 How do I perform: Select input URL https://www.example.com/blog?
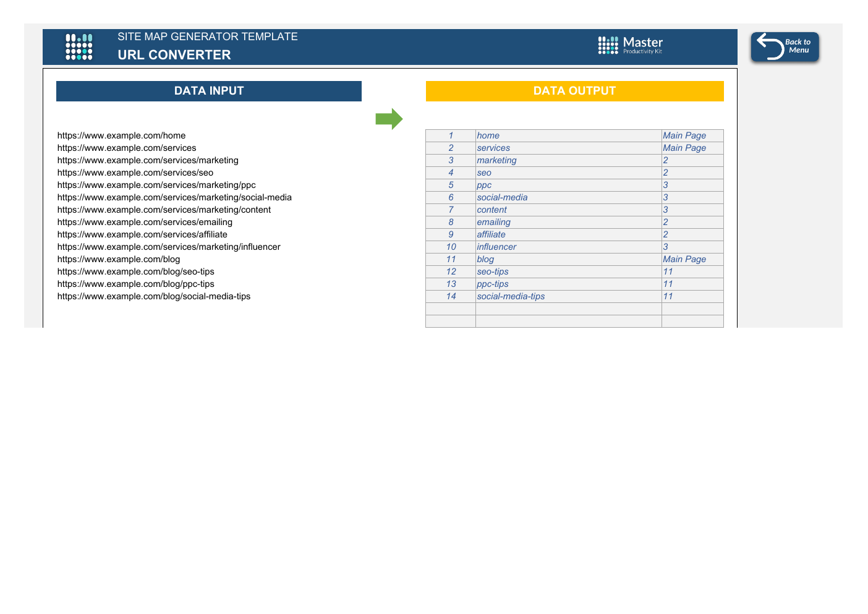tap(119, 259)
